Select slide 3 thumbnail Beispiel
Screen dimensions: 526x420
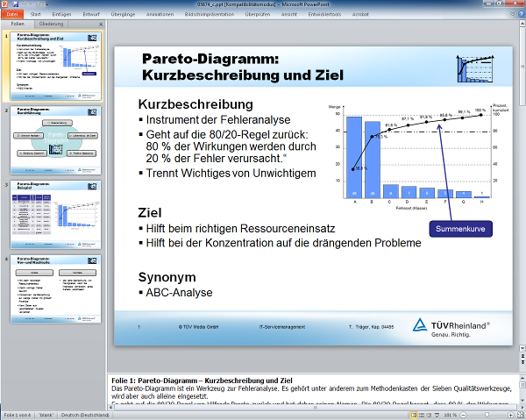(x=56, y=212)
